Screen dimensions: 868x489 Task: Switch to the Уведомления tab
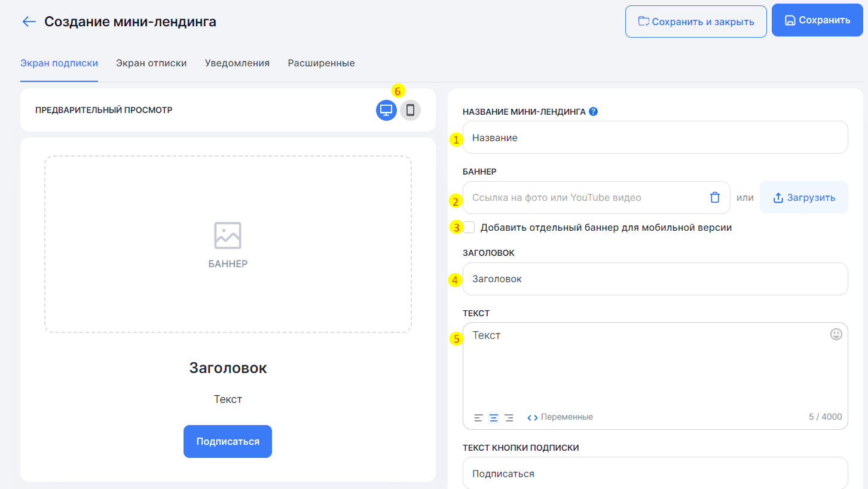237,63
